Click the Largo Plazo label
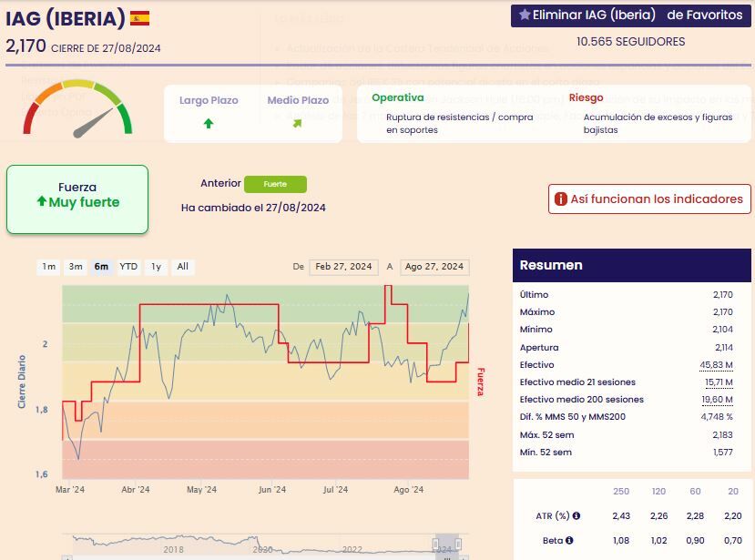The width and height of the screenshot is (755, 560). point(209,100)
